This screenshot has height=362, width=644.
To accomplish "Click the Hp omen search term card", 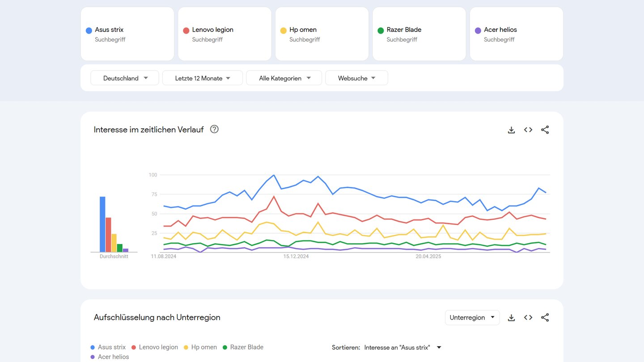I will (322, 34).
